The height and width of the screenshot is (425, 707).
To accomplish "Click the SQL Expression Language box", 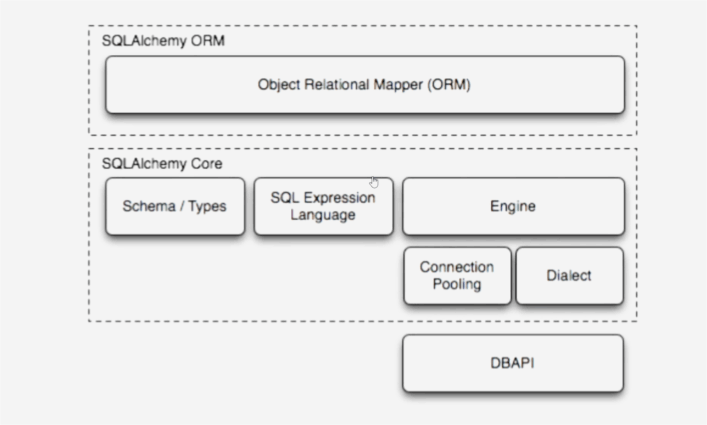I will [x=323, y=206].
